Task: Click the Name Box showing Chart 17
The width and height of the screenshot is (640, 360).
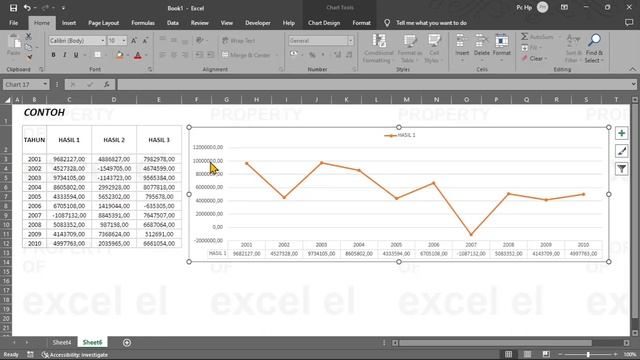Action: point(22,84)
